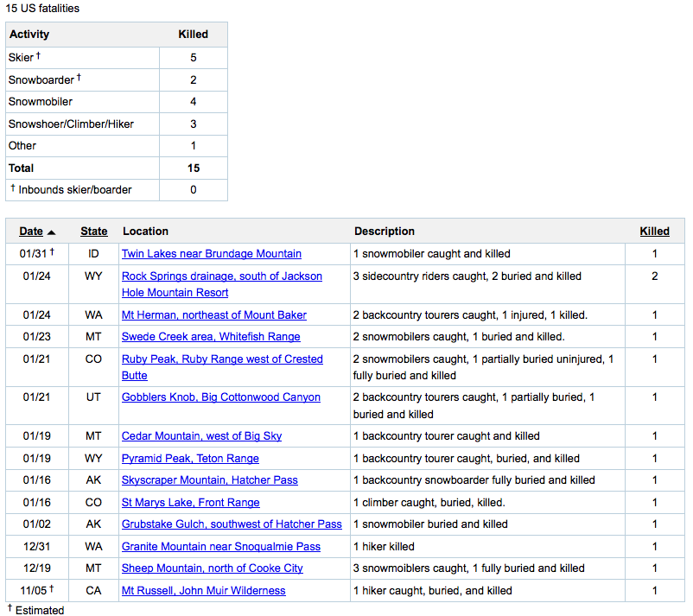This screenshot has width=693, height=616.
Task: Click '1 backcountry snowboarder fully buried' description
Action: [x=474, y=480]
